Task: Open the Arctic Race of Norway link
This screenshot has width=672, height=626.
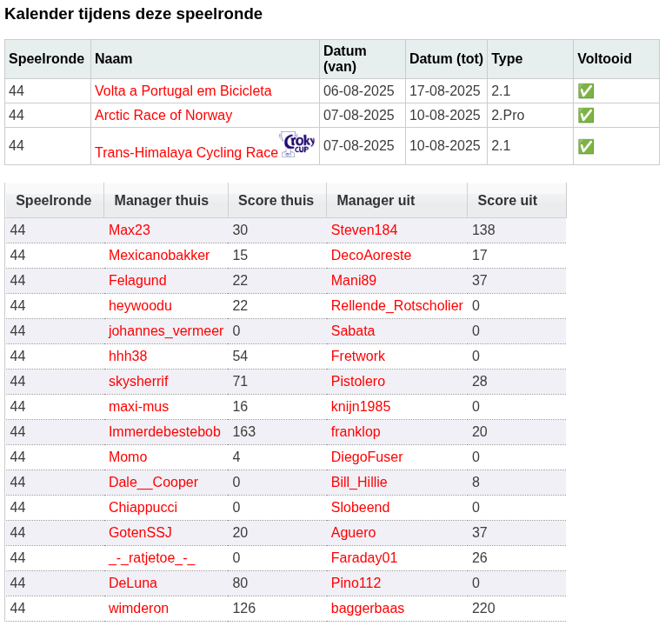Action: pyautogui.click(x=163, y=116)
